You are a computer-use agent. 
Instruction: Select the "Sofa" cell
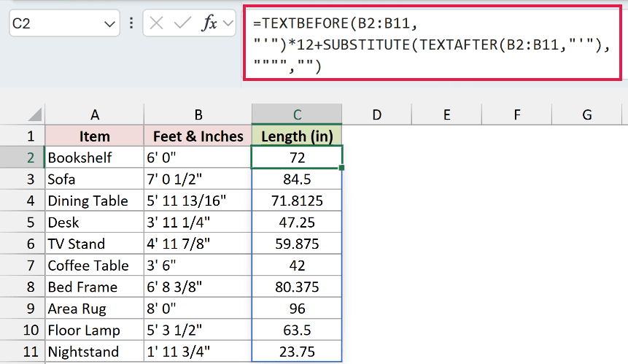click(95, 179)
